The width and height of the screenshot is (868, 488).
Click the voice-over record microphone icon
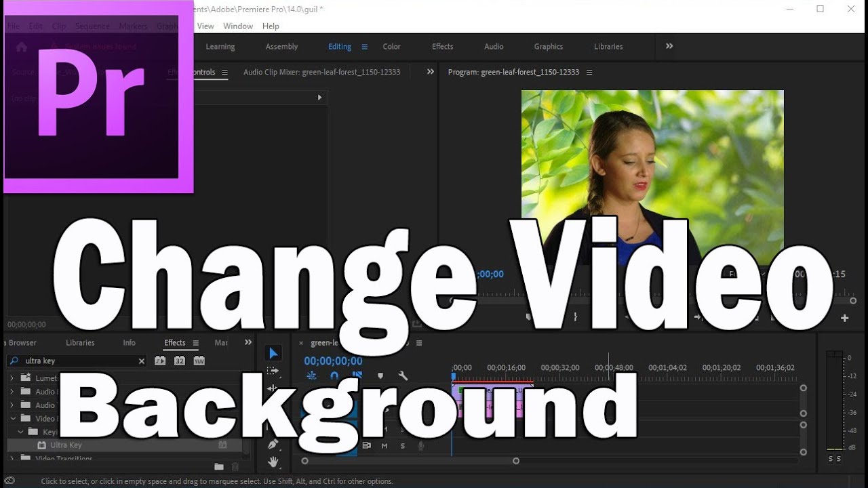[x=420, y=445]
